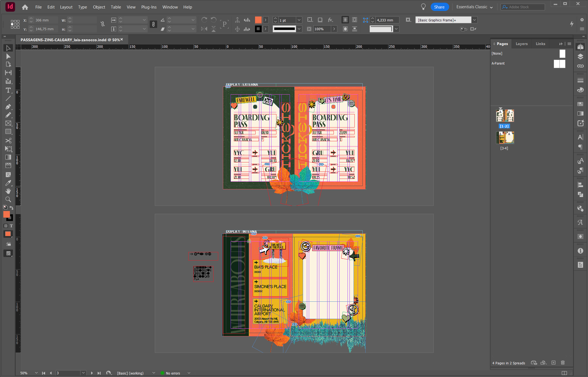The width and height of the screenshot is (588, 377).
Task: Click the Share button
Action: (x=439, y=7)
